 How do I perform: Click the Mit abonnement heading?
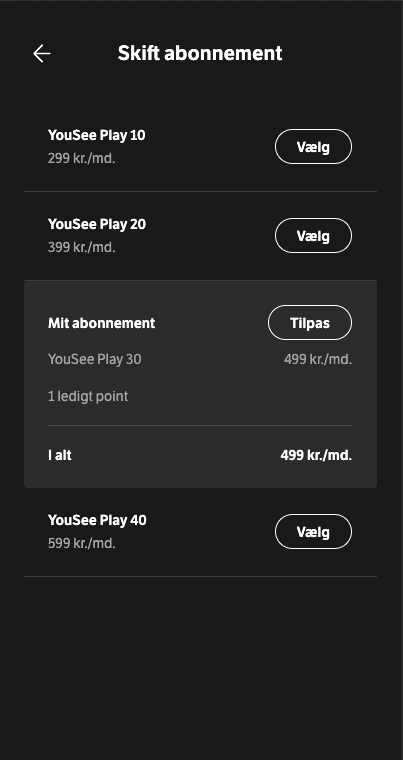(x=101, y=323)
